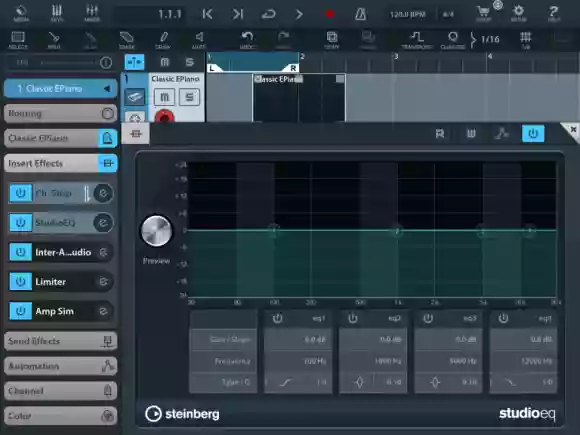Tap the 4/4 time signature field
The width and height of the screenshot is (580, 435).
(448, 14)
